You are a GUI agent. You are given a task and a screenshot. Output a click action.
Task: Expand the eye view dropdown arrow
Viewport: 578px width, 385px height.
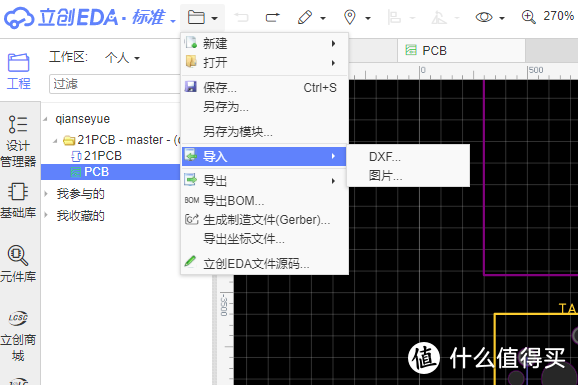[x=502, y=18]
